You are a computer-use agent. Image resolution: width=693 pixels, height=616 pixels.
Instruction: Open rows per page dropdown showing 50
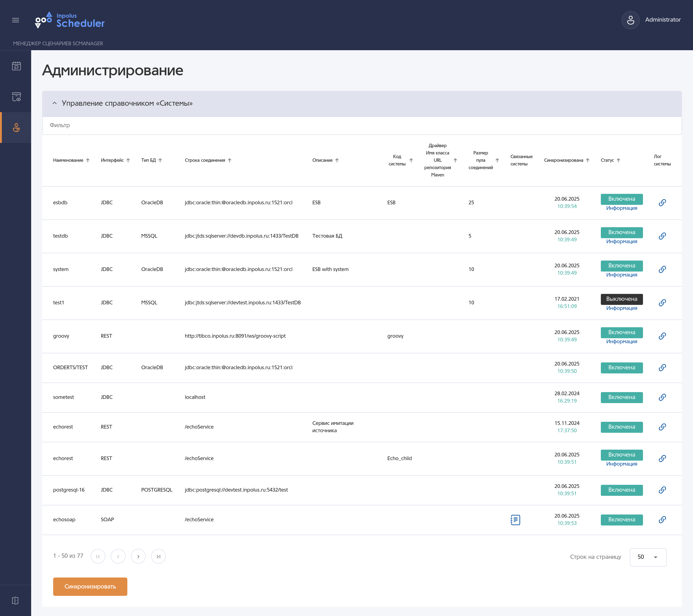click(648, 557)
